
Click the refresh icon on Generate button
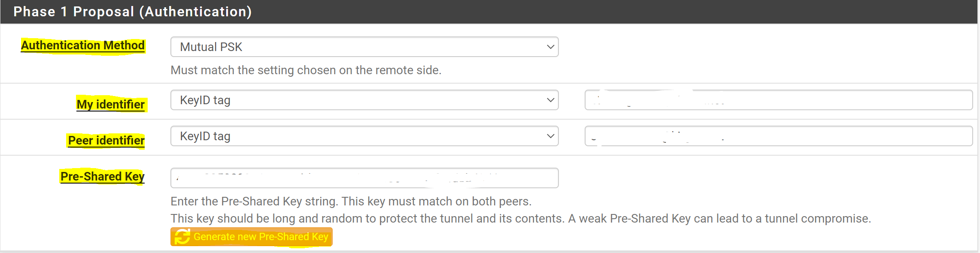[x=182, y=237]
